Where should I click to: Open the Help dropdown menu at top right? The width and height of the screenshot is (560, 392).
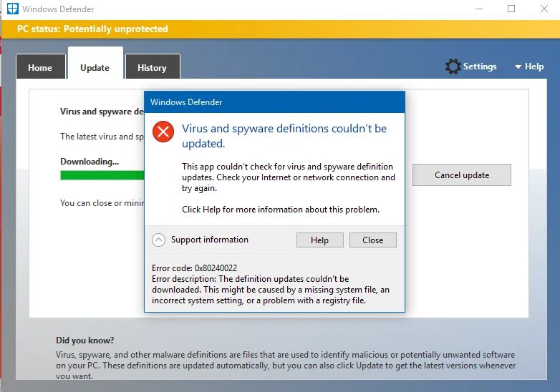529,67
